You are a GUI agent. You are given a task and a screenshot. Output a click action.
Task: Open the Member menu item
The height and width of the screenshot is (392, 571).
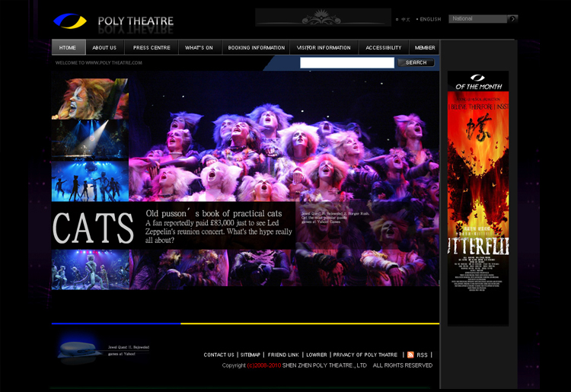click(x=425, y=47)
